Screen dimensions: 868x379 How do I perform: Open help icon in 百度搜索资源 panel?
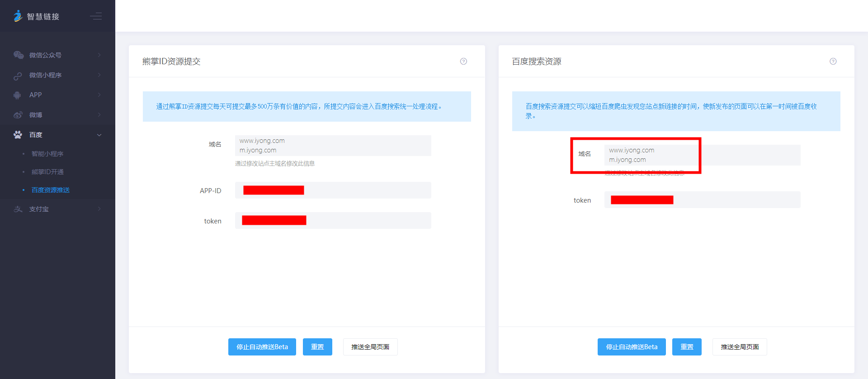833,62
